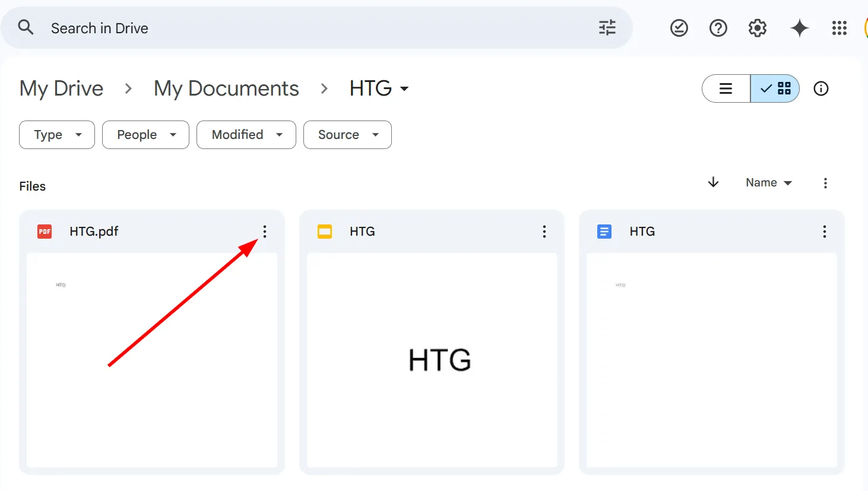Click the HTG Slides file thumbnail
Screen dimensions: 868x491
(x=432, y=359)
